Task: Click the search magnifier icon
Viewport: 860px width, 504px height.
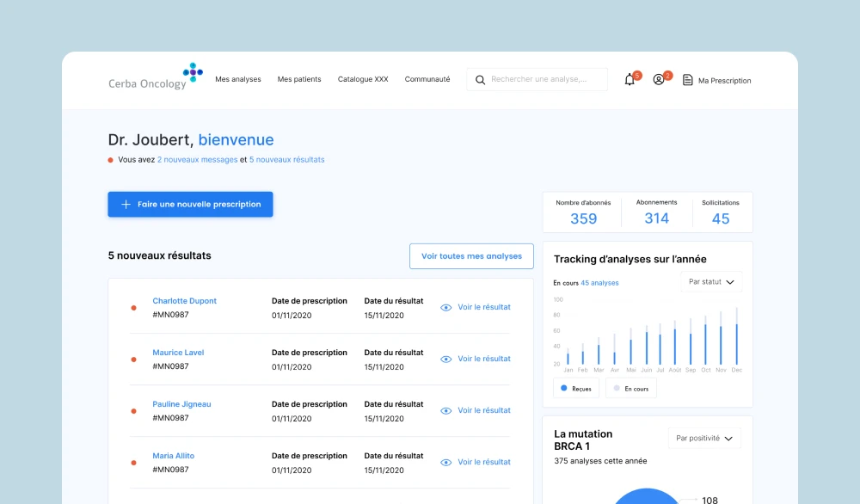Action: [480, 80]
